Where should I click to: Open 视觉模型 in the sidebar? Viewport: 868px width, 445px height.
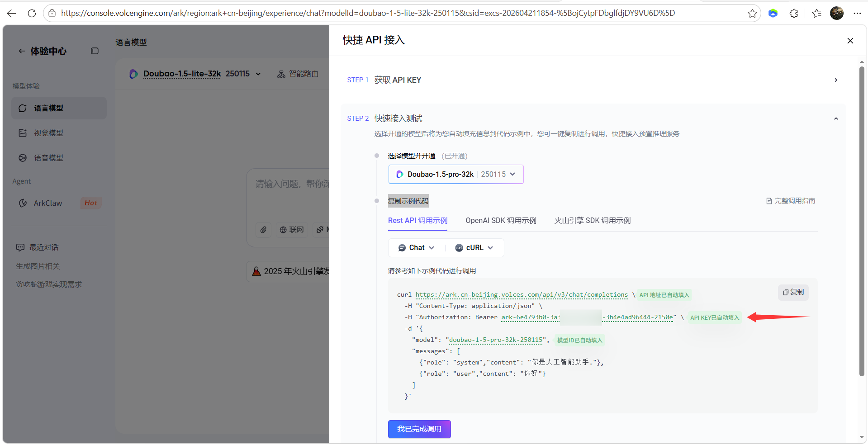click(59, 133)
